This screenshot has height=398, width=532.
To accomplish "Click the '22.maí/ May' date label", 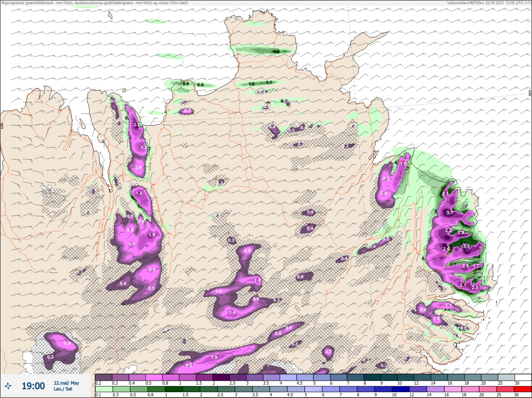I will [x=66, y=383].
